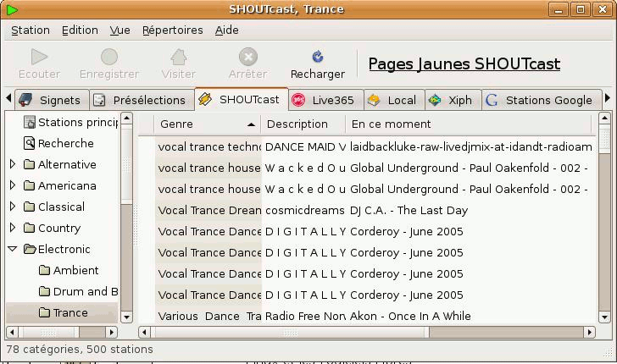The height and width of the screenshot is (364, 617).
Task: Open the Pages Jaunes SHOUTcast link
Action: point(464,64)
